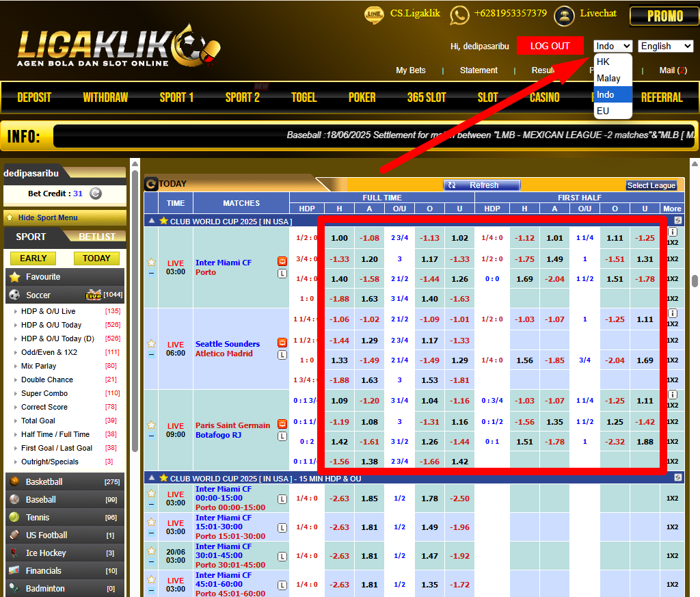700x597 pixels.
Task: Favourite Inter Miami 00:00-15:00 match star
Action: (151, 493)
